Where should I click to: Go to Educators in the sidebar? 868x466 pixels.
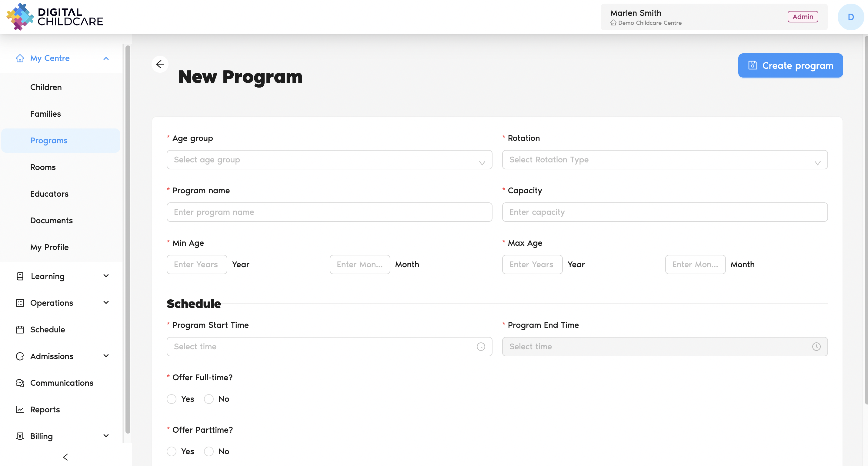(x=49, y=194)
